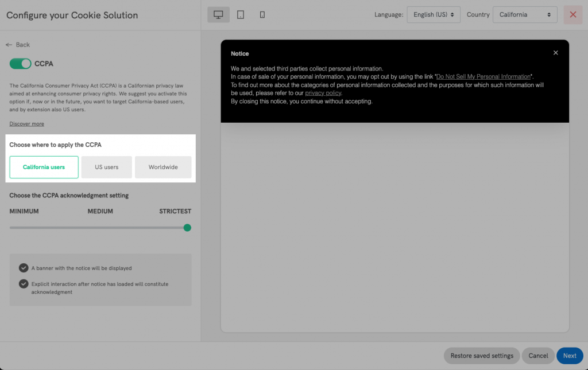
Task: Open the privacy policy link in notice
Action: (323, 93)
